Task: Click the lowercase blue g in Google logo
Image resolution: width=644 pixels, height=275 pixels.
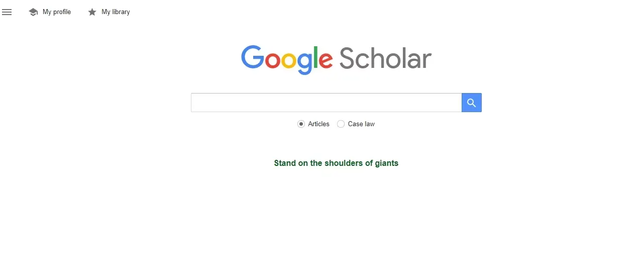Action: [304, 62]
